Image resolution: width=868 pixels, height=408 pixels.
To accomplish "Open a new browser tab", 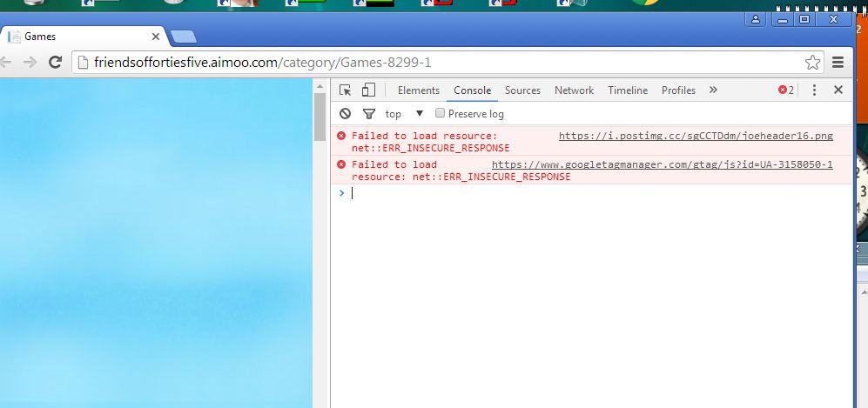I will (x=183, y=37).
